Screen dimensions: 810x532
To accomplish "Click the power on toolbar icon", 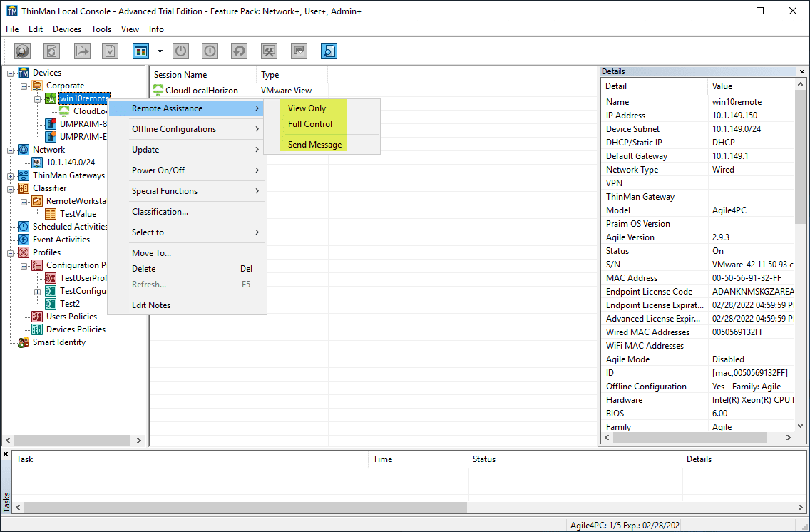I will click(x=210, y=51).
